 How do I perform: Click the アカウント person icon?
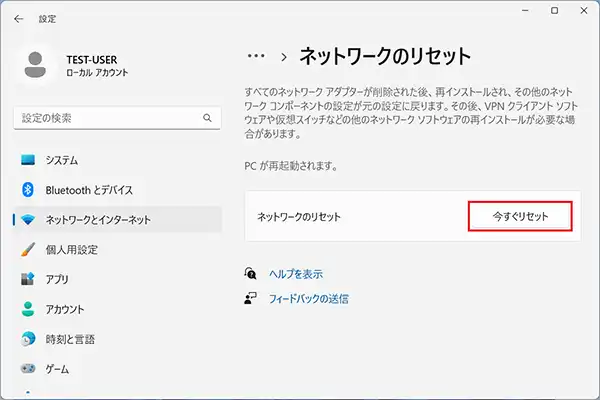(28, 309)
